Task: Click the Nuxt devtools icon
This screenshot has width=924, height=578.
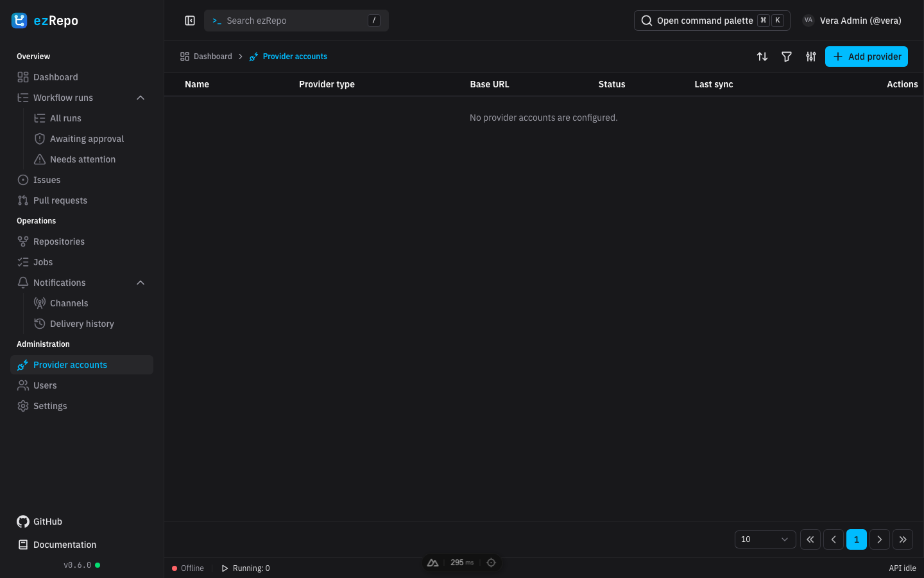Action: point(433,563)
